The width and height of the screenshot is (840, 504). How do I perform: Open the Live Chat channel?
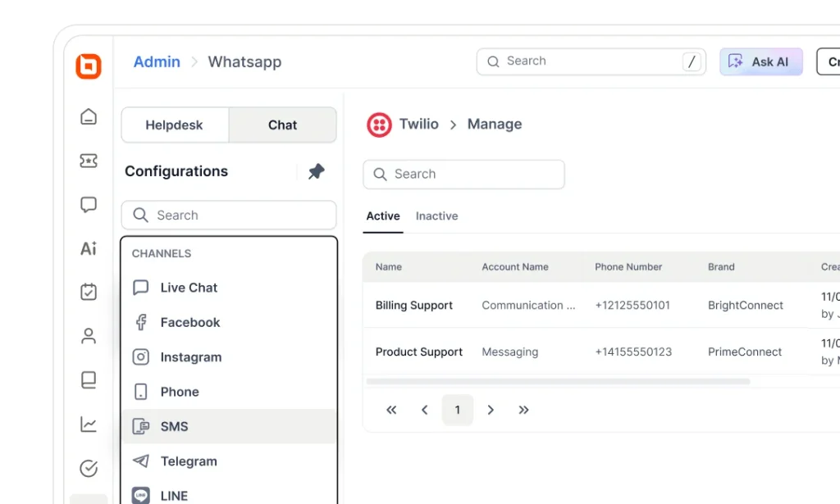point(229,288)
